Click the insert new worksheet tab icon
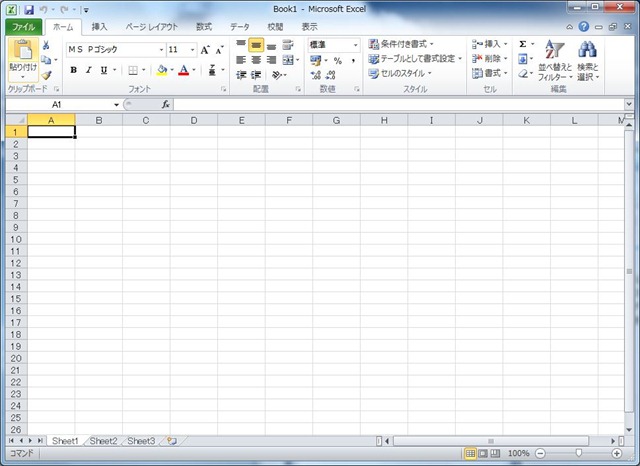Screen dimensions: 640x466 coord(172,441)
